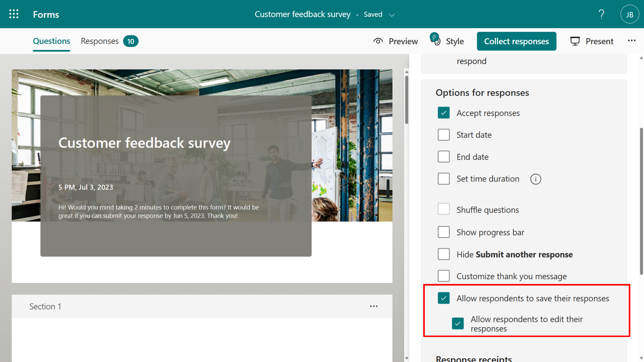Image resolution: width=644 pixels, height=362 pixels.
Task: Open the top toolbar more options ellipsis
Action: tap(631, 41)
